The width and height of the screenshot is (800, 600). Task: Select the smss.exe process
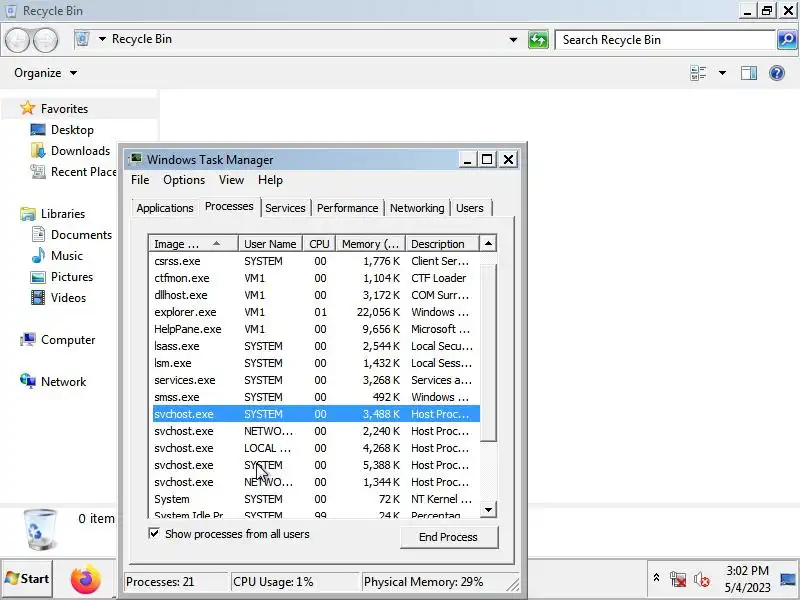316,397
